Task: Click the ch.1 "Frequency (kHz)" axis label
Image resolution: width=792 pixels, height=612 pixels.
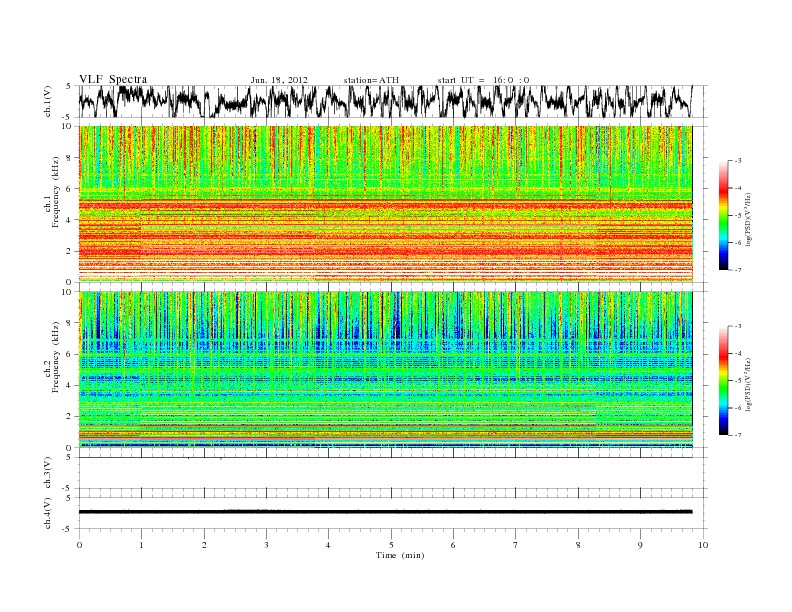Action: (x=57, y=192)
